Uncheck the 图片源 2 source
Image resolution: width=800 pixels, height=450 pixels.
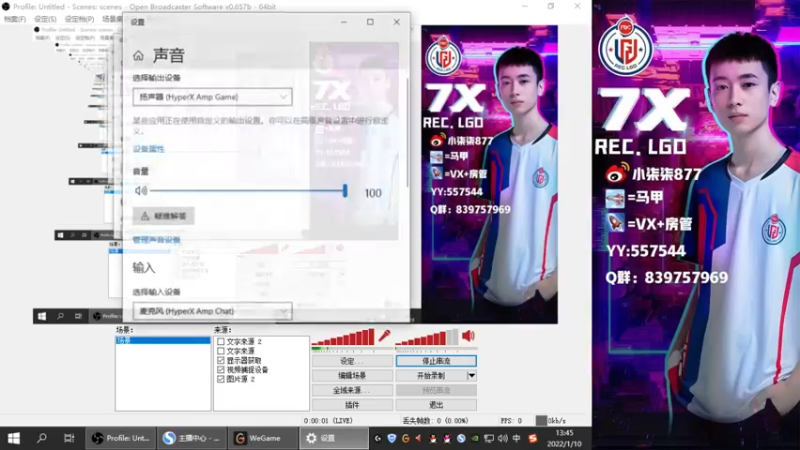[x=220, y=379]
